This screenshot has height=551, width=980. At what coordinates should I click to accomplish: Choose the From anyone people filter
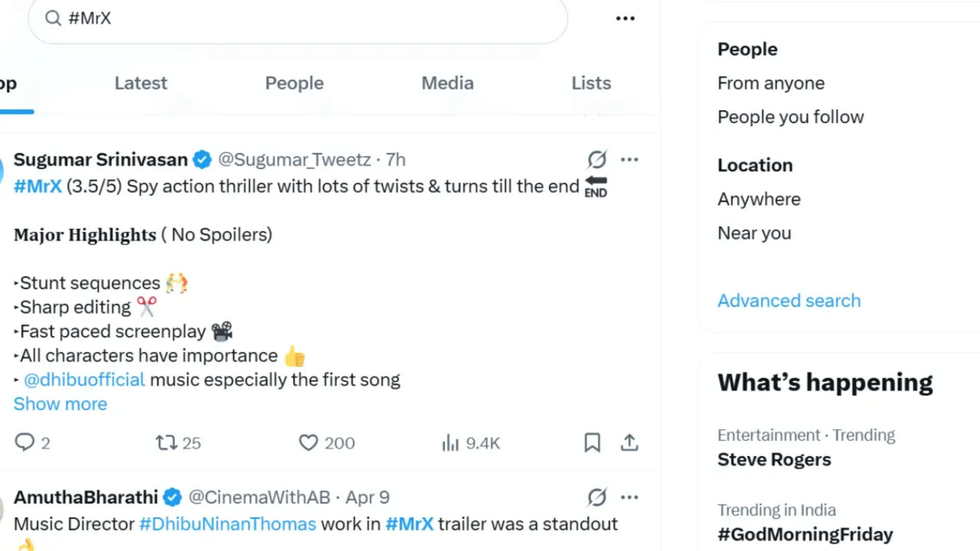(771, 83)
